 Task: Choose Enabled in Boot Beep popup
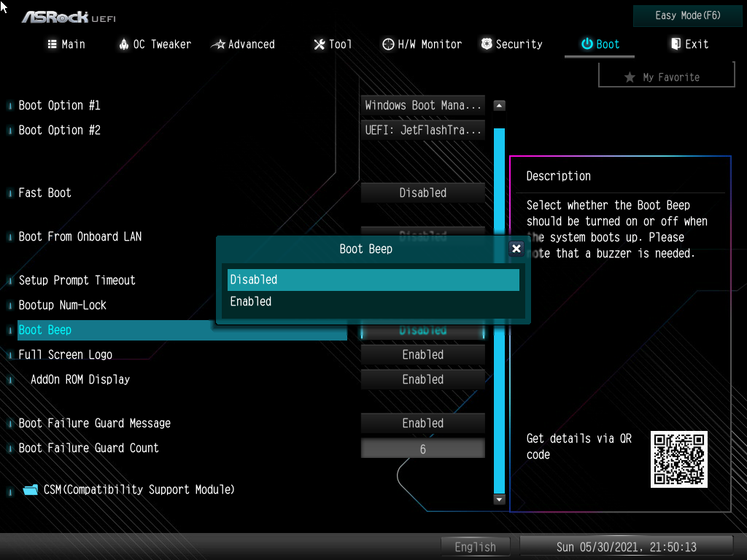pos(373,301)
